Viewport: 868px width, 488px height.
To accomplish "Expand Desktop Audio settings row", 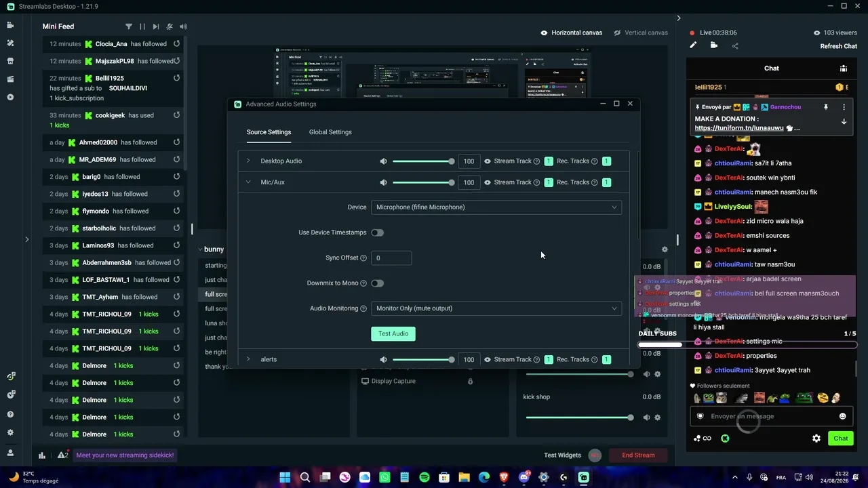I will (x=248, y=161).
